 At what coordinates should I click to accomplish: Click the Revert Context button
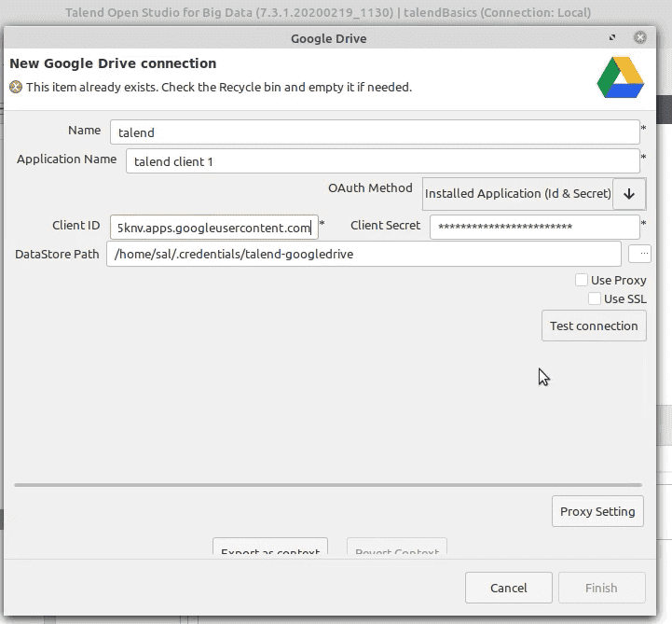coord(397,547)
